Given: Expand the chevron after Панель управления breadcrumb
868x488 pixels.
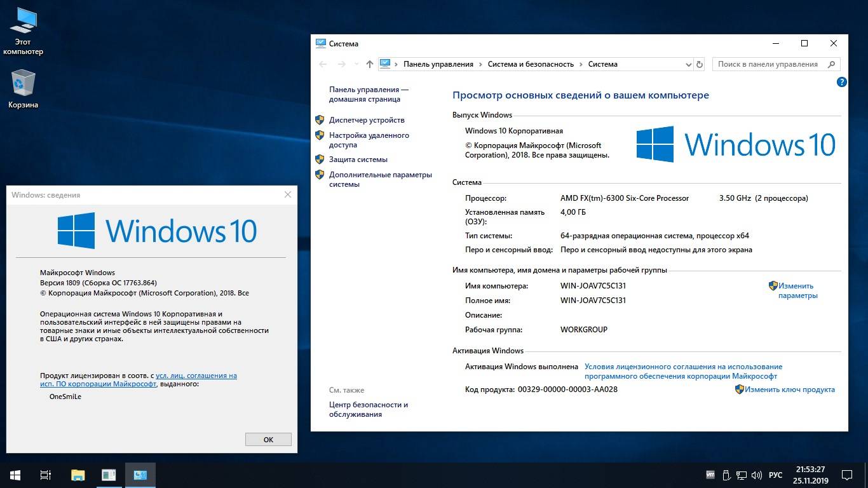Looking at the screenshot, I should coord(480,64).
